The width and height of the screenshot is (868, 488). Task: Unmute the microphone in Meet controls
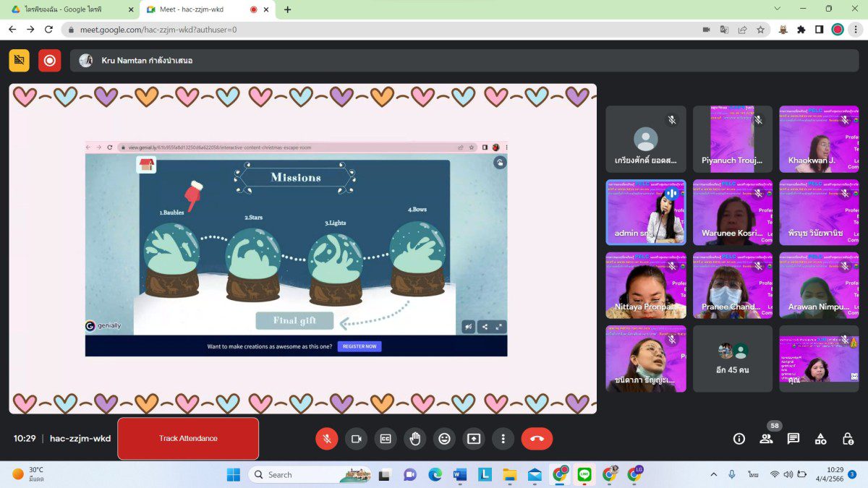tap(327, 438)
